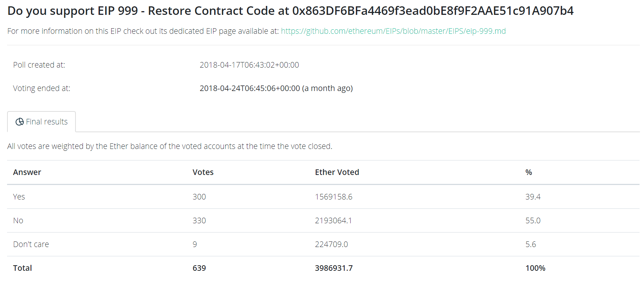Click the Total row label
The width and height of the screenshot is (644, 289).
coord(23,268)
